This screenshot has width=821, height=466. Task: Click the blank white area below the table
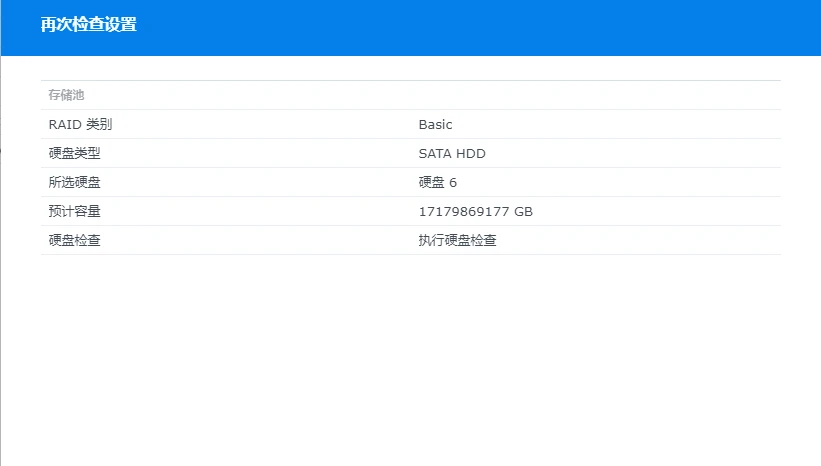pyautogui.click(x=410, y=360)
